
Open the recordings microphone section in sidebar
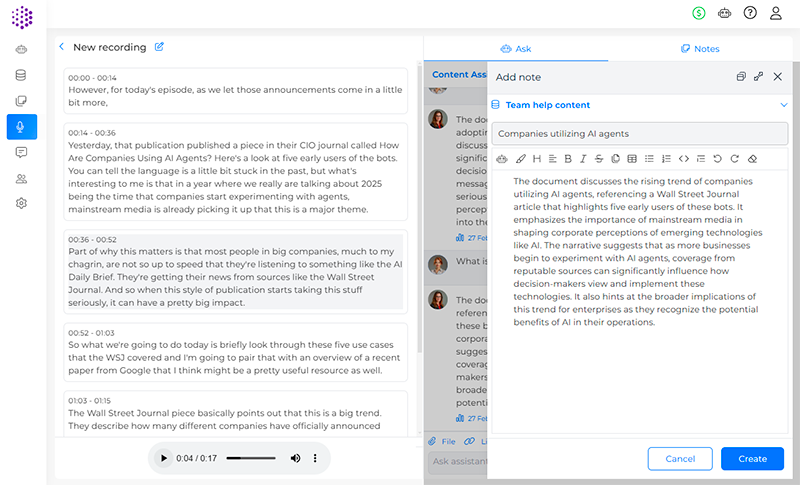click(21, 126)
